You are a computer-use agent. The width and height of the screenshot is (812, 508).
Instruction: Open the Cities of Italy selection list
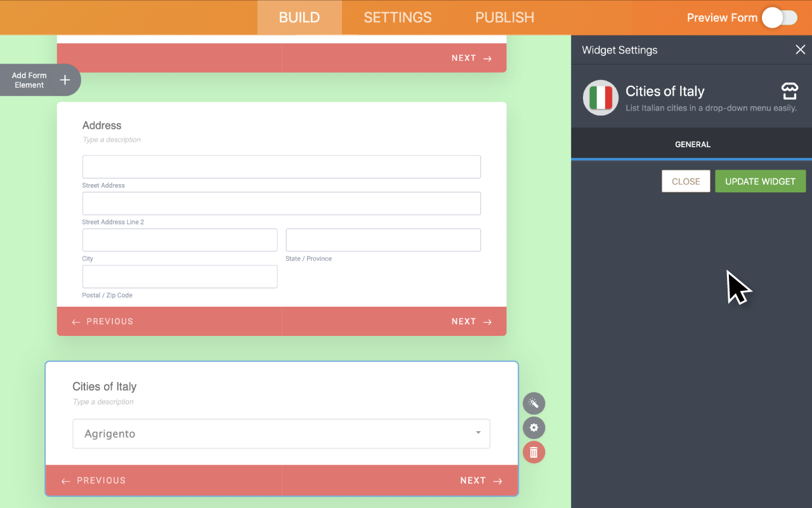(280, 433)
